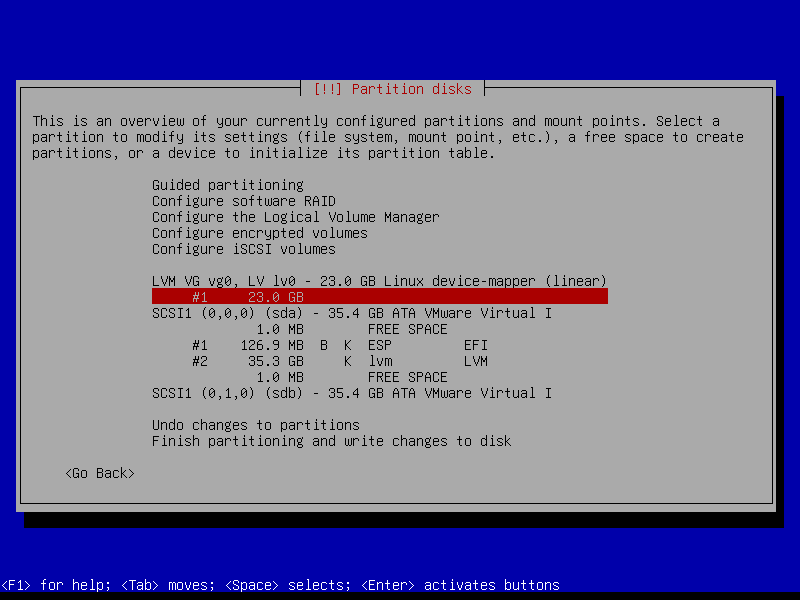Pick the free space below the lvm partition

coord(351,377)
